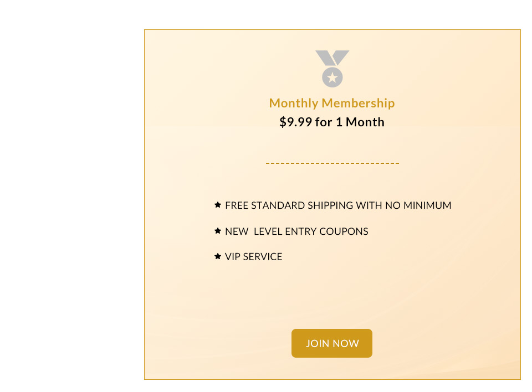Click the star bullet beside Free Standard Shipping
Screen dimensions: 532x392
(218, 205)
